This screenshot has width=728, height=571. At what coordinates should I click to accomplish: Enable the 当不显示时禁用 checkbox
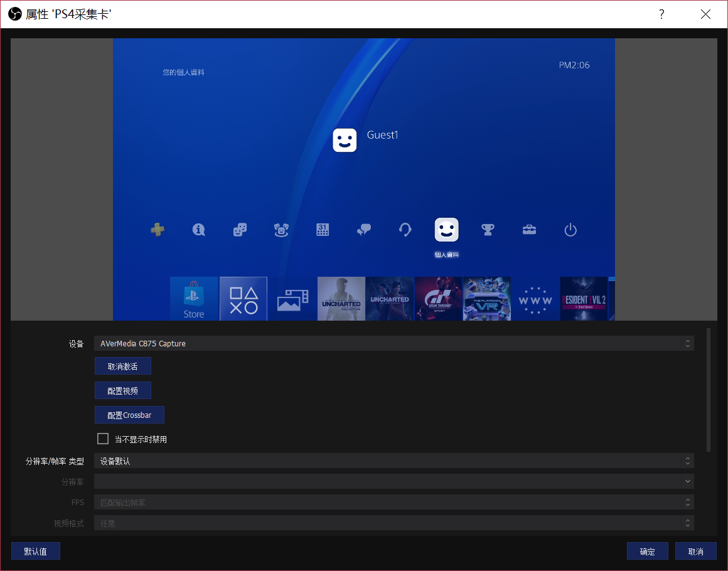(103, 439)
